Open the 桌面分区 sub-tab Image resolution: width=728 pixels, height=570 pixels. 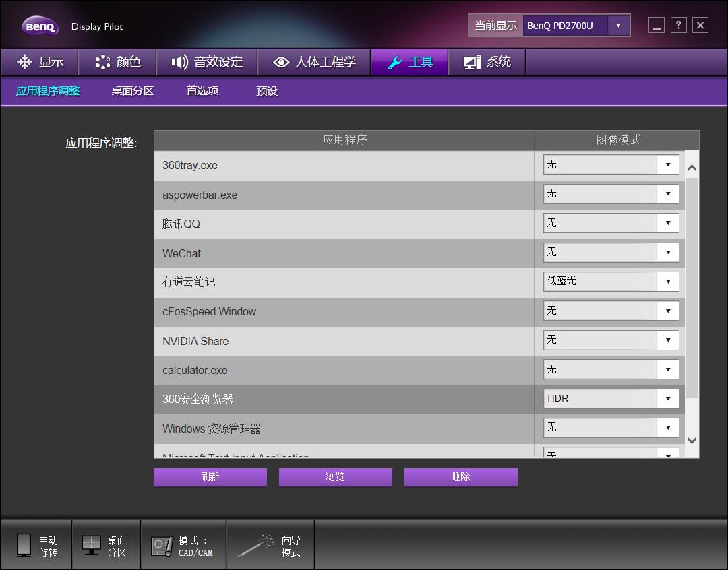pos(133,91)
